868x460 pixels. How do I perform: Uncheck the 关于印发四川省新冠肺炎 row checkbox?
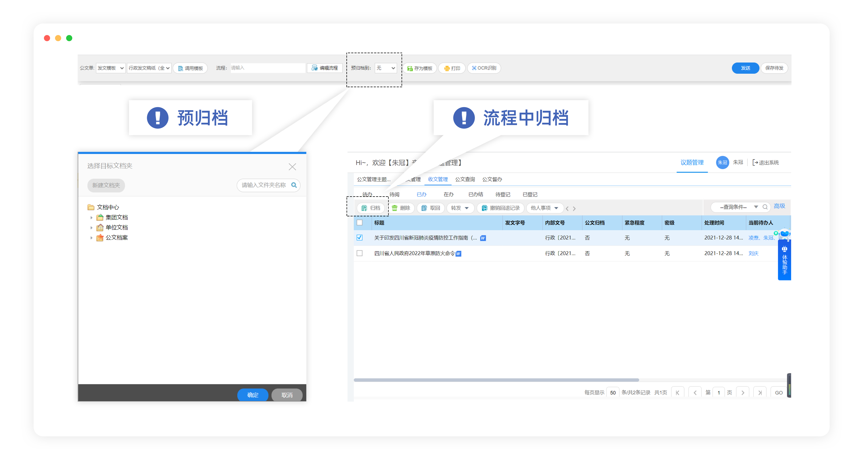coord(360,238)
